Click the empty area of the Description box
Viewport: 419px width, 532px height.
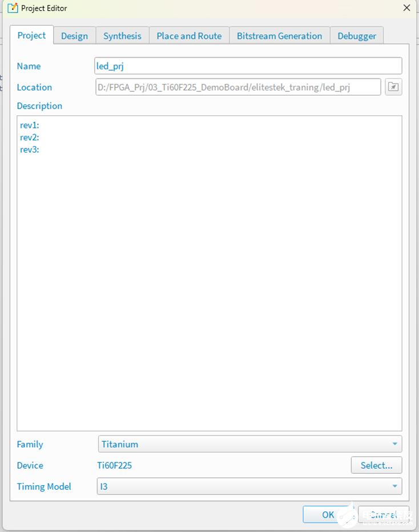(209, 285)
